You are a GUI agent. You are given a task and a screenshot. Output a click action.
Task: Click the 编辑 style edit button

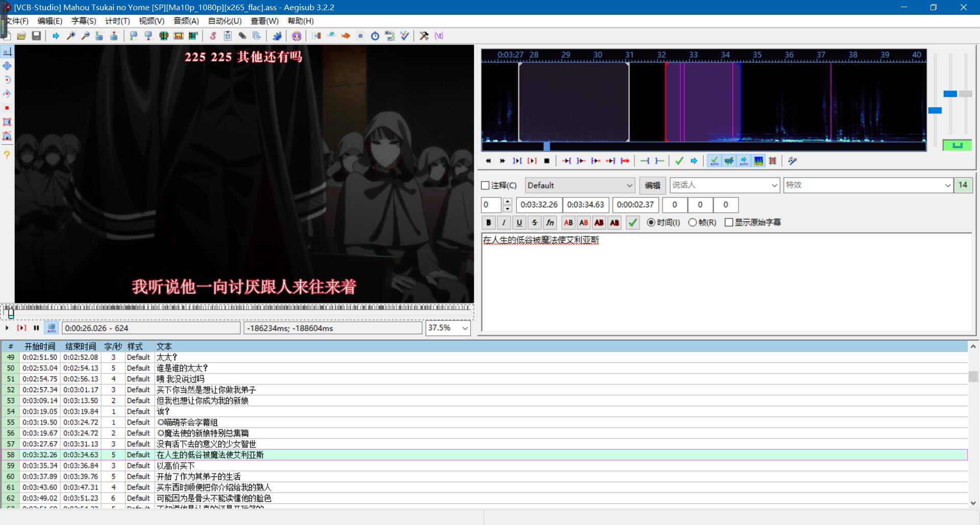point(652,185)
